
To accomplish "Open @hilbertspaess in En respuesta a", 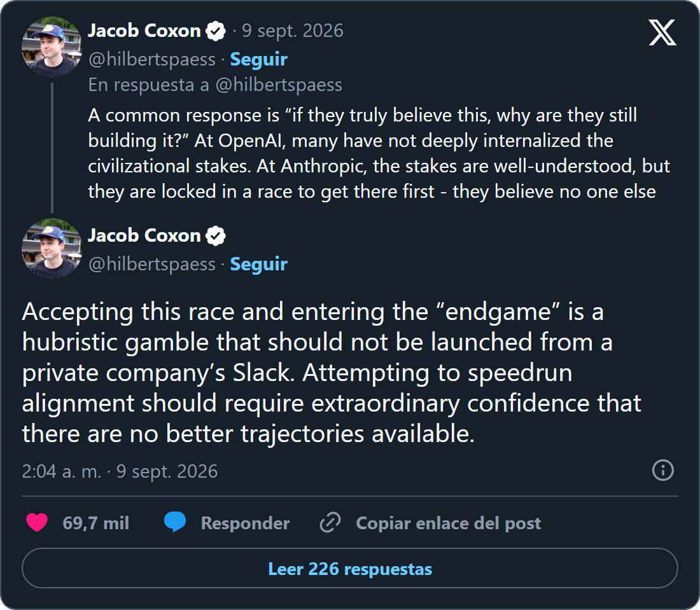I will tap(279, 85).
